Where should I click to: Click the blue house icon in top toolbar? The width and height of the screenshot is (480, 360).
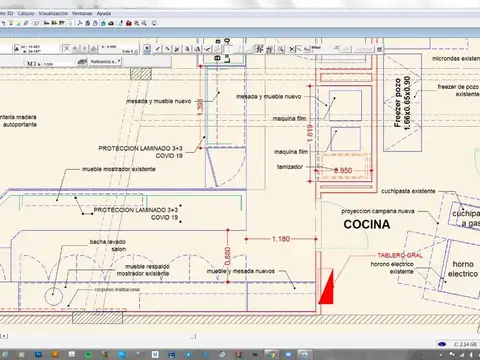click(x=103, y=23)
